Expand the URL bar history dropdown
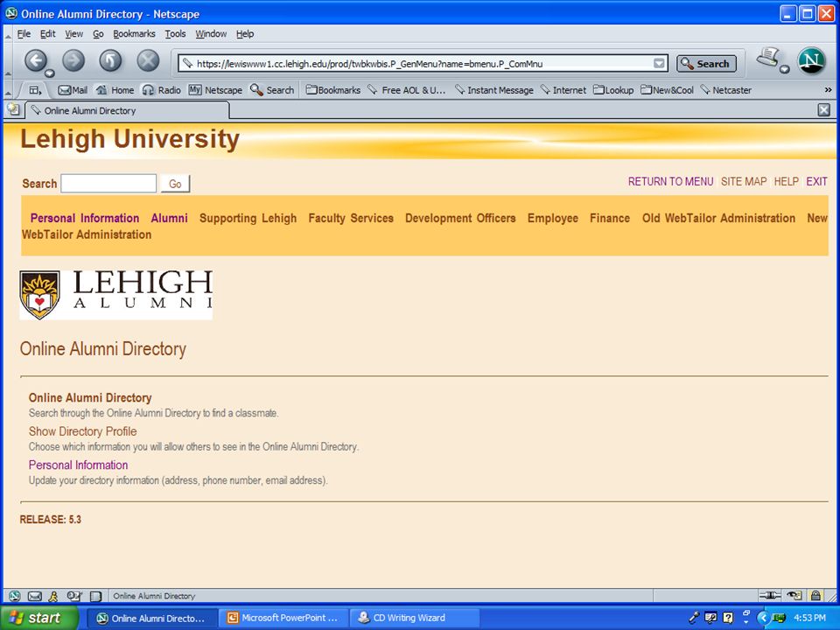The width and height of the screenshot is (840, 630). [659, 63]
